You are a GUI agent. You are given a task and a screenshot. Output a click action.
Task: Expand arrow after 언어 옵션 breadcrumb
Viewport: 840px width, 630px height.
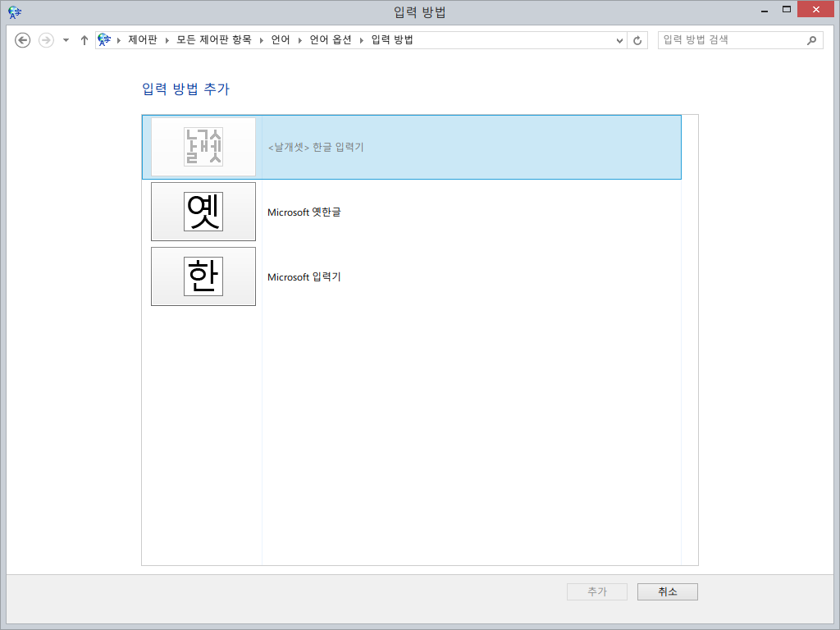[362, 41]
